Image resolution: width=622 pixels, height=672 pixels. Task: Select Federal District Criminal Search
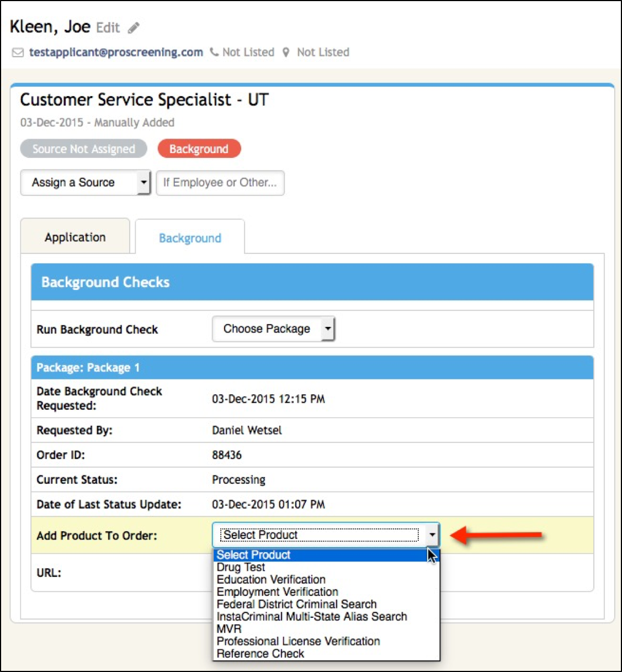click(x=296, y=604)
